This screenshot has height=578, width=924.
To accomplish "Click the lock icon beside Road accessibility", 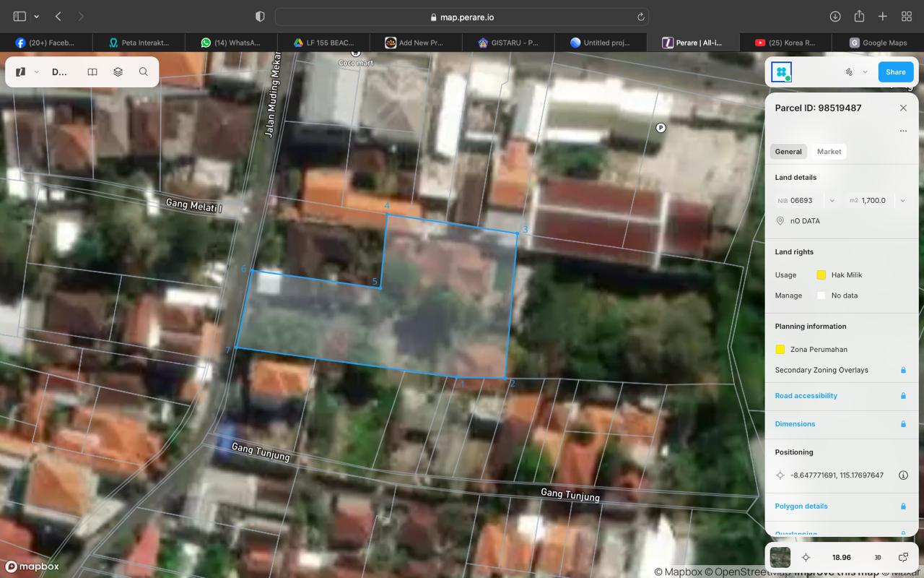I will tap(902, 396).
